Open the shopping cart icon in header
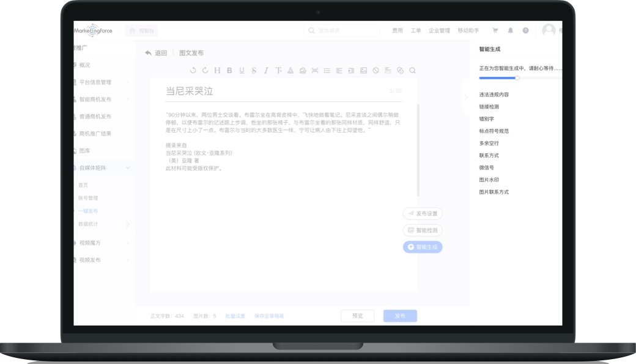 [x=495, y=31]
